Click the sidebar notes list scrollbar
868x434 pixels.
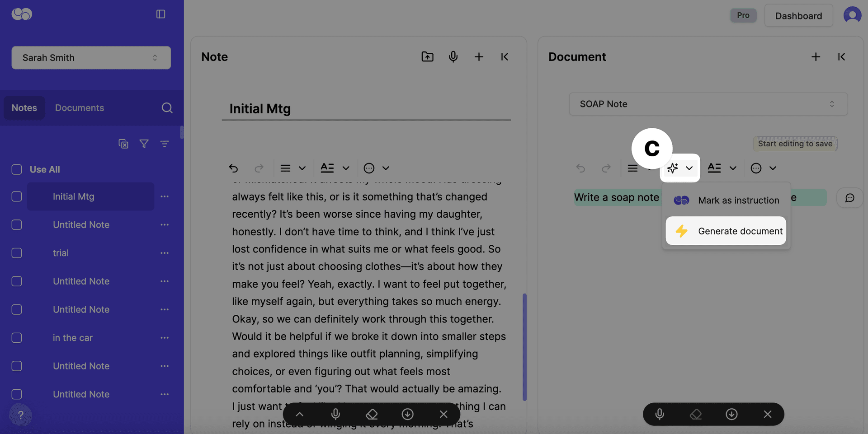(x=182, y=132)
